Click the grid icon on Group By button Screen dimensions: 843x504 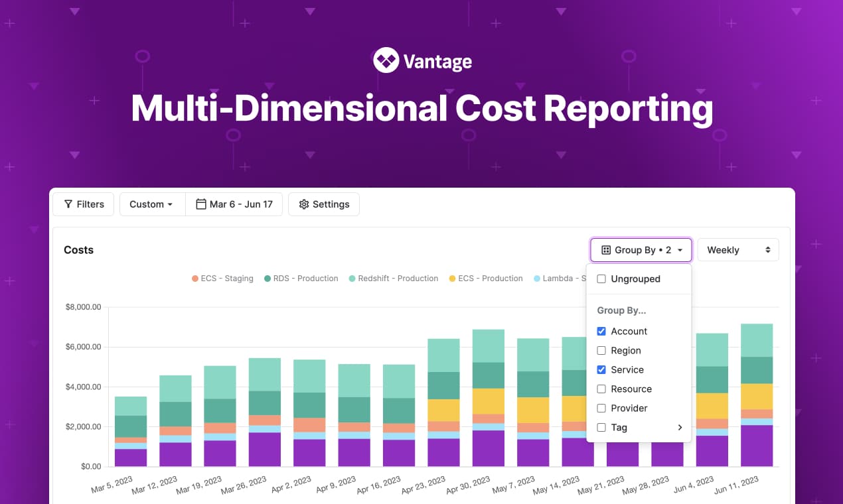coord(605,250)
